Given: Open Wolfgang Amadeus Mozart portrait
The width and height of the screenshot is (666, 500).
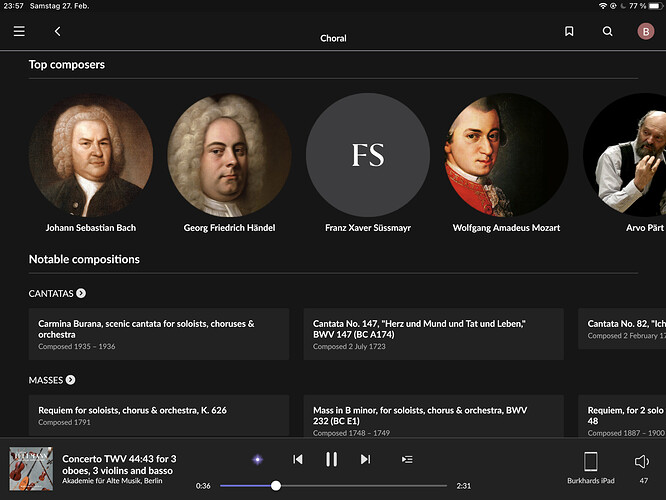Looking at the screenshot, I should tap(506, 155).
